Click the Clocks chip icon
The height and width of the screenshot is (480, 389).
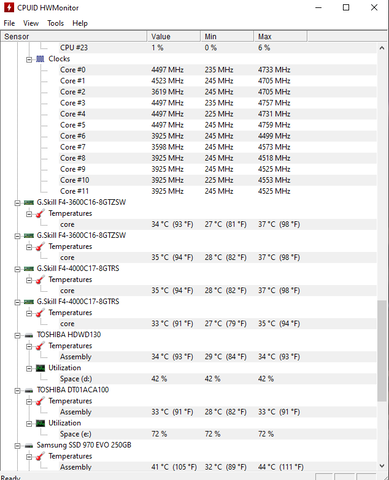click(40, 59)
